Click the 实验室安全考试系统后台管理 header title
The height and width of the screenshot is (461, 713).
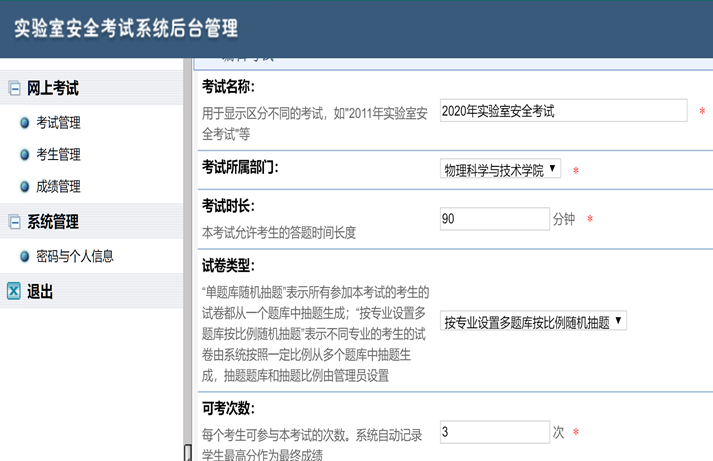[126, 28]
